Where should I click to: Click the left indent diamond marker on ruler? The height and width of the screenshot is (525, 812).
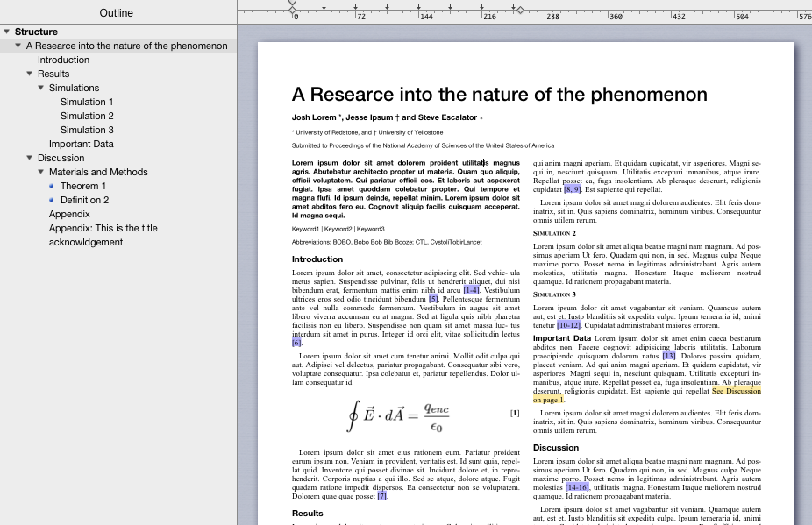coord(293,9)
